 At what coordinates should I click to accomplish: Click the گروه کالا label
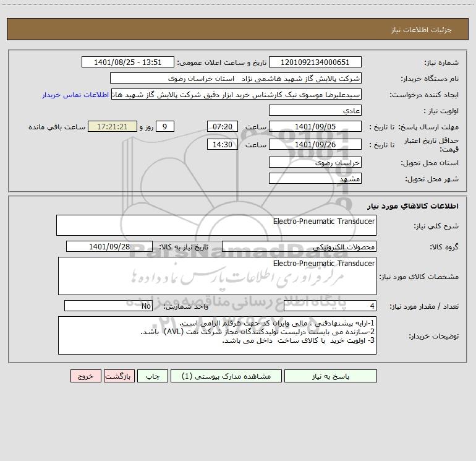point(444,247)
